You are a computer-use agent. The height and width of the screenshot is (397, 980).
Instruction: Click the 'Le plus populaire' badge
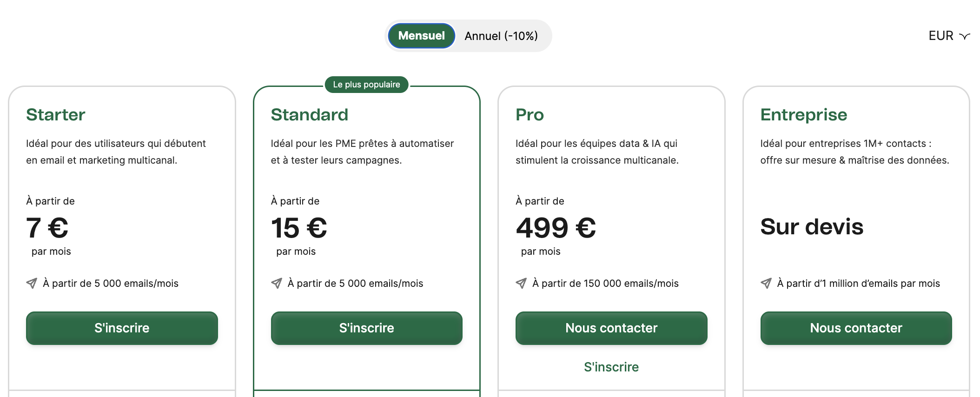(366, 85)
